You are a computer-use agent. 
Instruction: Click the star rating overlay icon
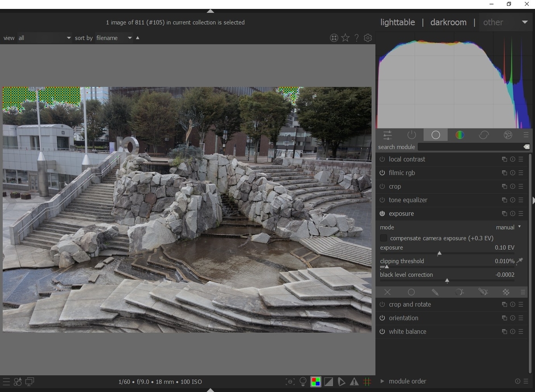click(345, 38)
